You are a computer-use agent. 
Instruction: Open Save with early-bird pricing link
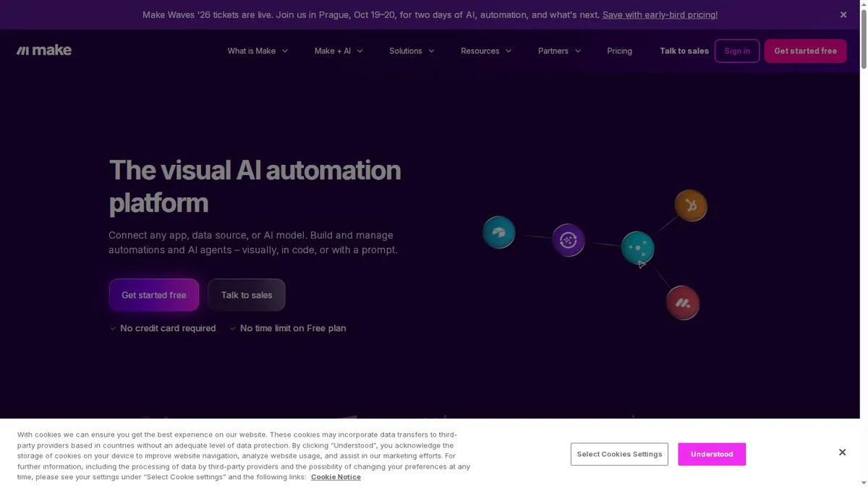coord(660,14)
